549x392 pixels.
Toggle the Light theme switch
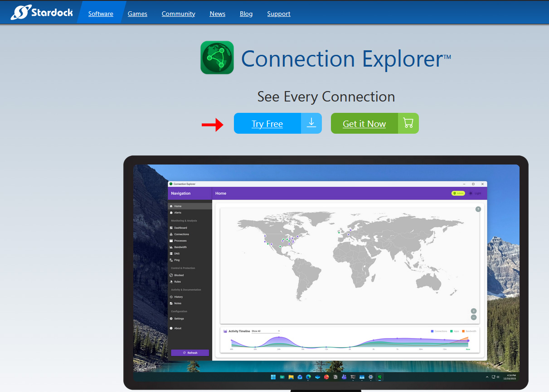click(475, 194)
